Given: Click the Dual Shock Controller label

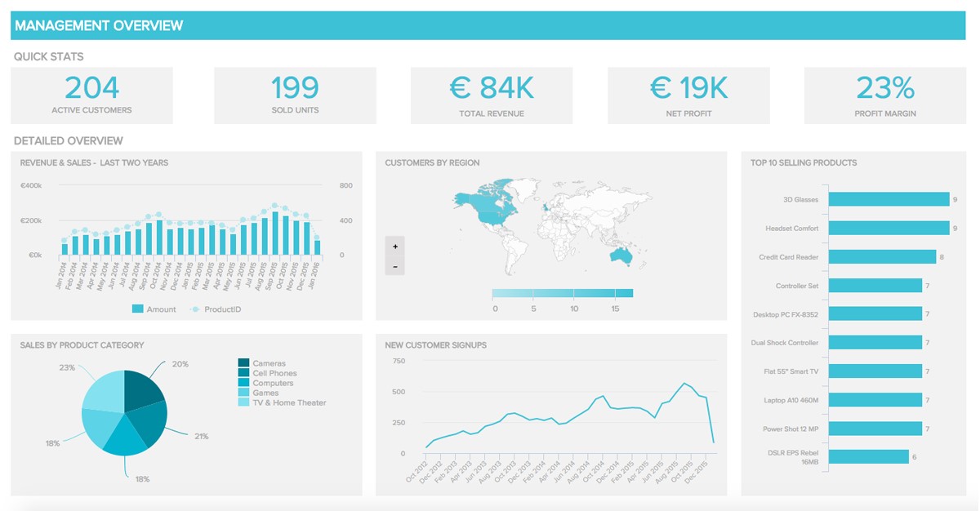Looking at the screenshot, I should tap(784, 343).
